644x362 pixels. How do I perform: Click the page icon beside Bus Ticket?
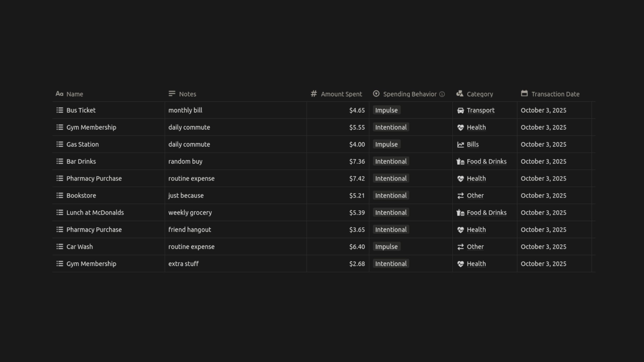pyautogui.click(x=60, y=110)
